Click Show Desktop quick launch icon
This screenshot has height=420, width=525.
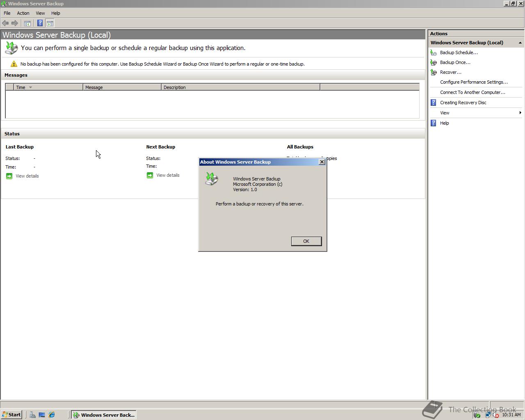coord(42,415)
